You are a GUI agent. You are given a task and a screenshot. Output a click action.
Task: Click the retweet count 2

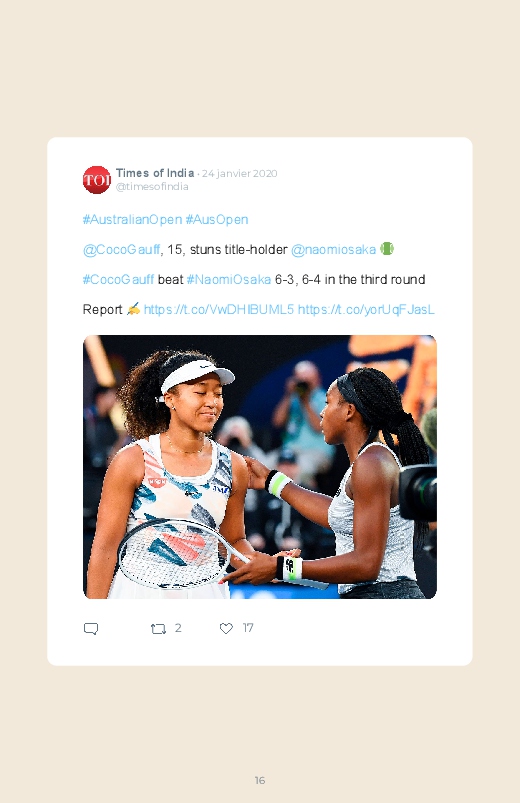[x=178, y=628]
